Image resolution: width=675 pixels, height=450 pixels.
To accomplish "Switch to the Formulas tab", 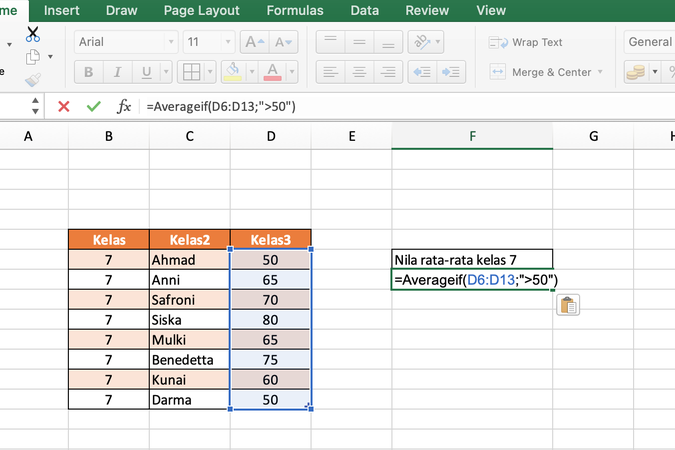I will coord(295,11).
